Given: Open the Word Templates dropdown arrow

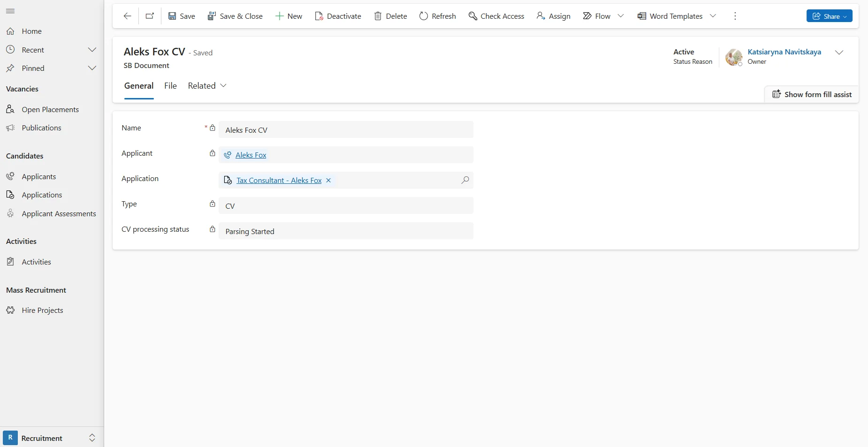Looking at the screenshot, I should (713, 16).
